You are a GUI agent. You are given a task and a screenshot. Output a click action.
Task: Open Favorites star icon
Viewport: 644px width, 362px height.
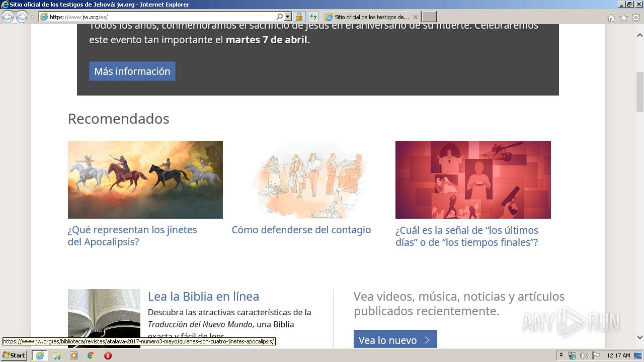(x=623, y=18)
